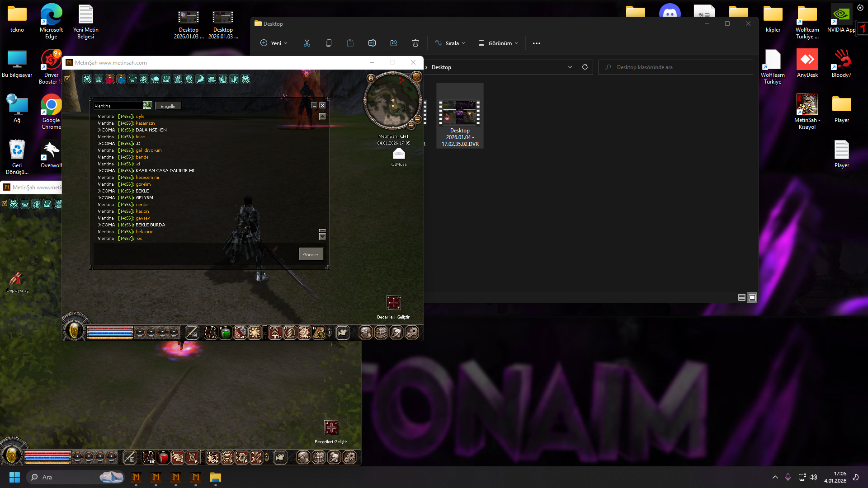Image resolution: width=868 pixels, height=488 pixels.
Task: Toggle the sword auto-attack button in front game
Action: pyautogui.click(x=192, y=333)
